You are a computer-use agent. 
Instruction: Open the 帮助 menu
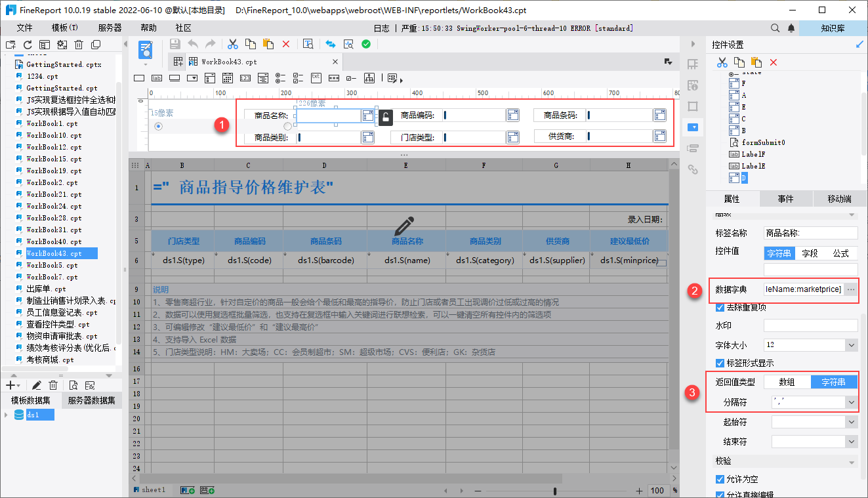click(x=148, y=28)
